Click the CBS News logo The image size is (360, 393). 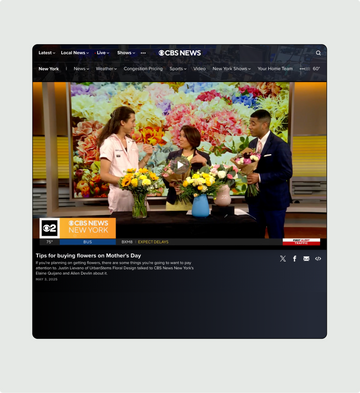(x=180, y=53)
